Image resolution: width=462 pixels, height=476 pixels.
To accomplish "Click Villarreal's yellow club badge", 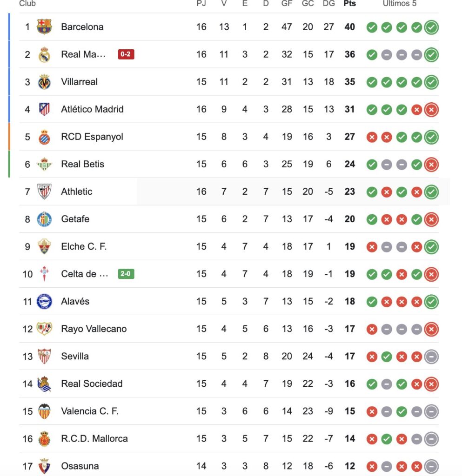I will pyautogui.click(x=44, y=82).
